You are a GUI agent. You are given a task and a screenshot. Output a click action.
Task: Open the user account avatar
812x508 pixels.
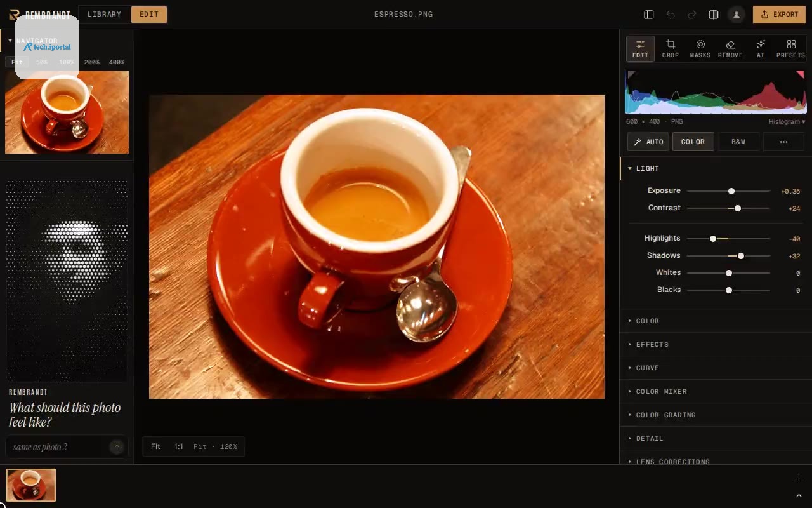[736, 14]
